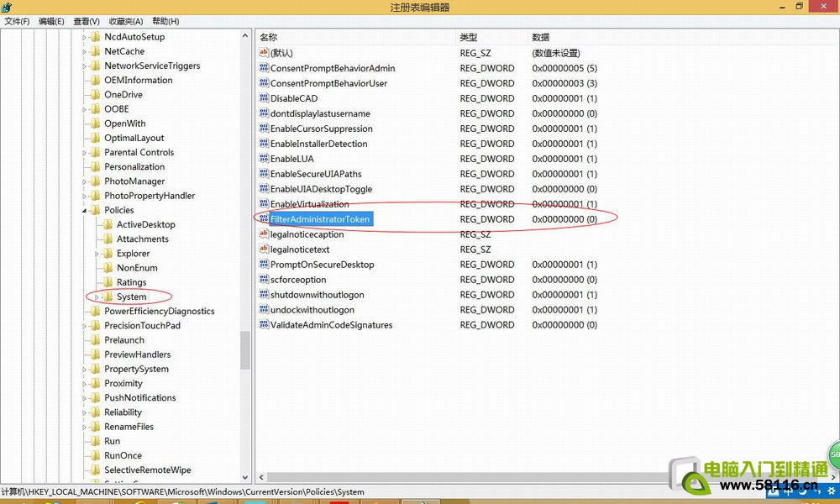This screenshot has width=840, height=504.
Task: Open the 文件(F) menu
Action: coord(17,22)
